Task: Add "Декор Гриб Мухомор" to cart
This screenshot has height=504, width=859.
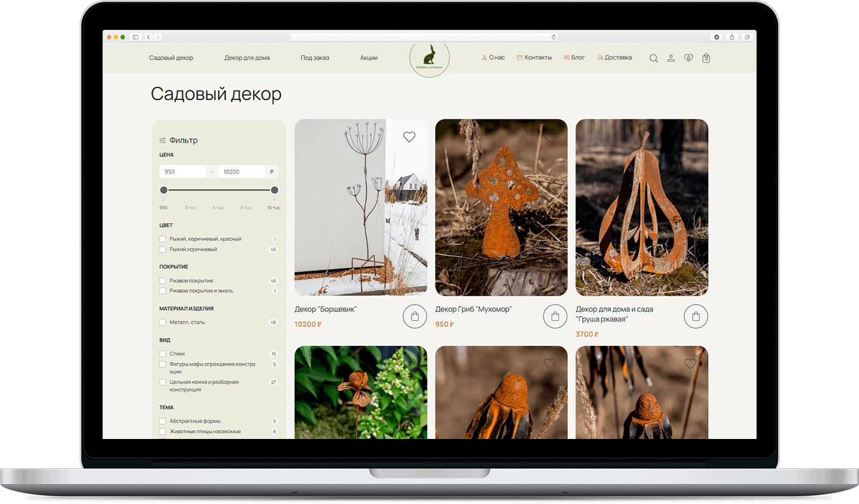Action: (x=555, y=316)
